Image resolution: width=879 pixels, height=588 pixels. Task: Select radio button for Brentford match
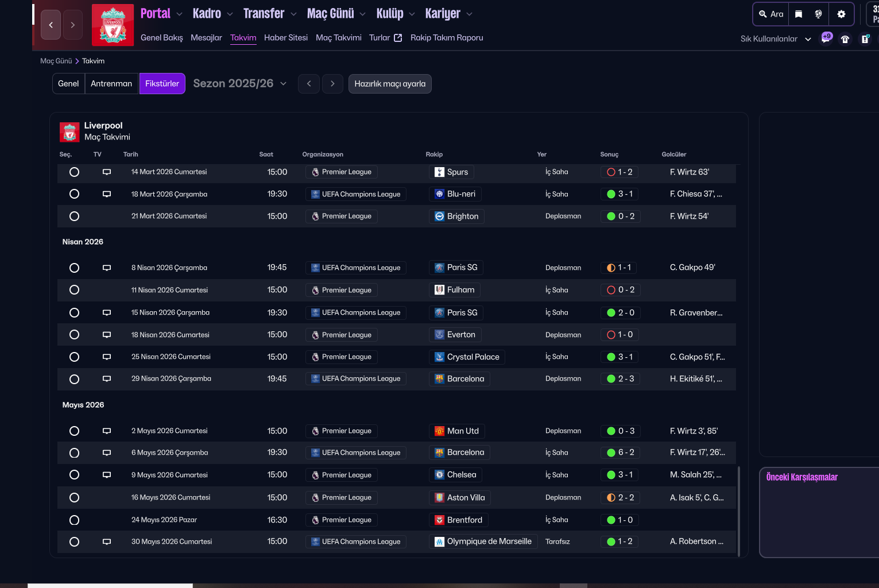(x=74, y=520)
